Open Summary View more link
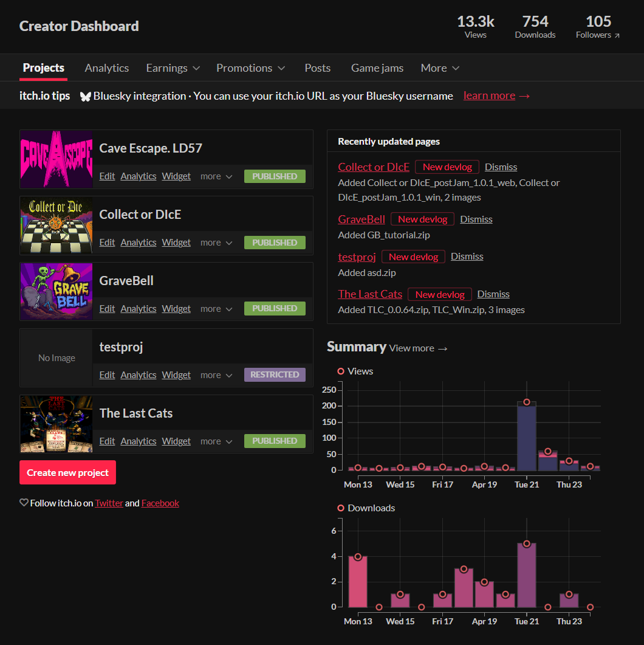The image size is (644, 645). (419, 348)
